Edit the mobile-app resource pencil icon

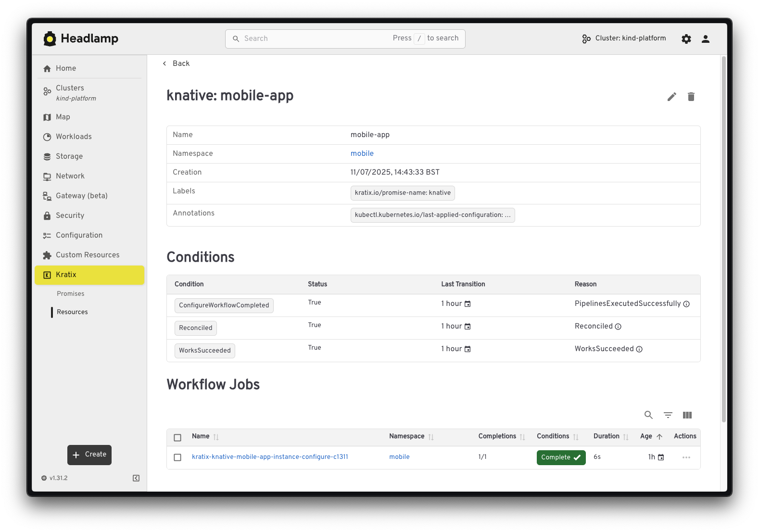(x=672, y=97)
